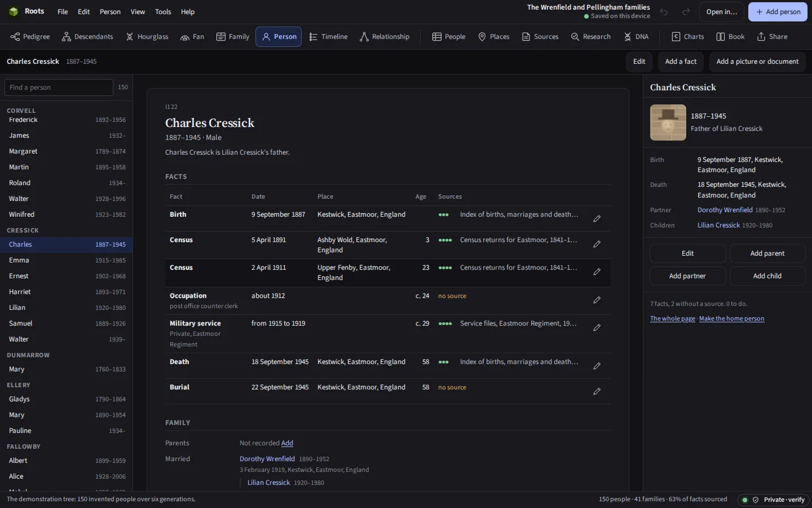Click the Add child button
Viewport: 812px width, 508px height.
coord(767,276)
